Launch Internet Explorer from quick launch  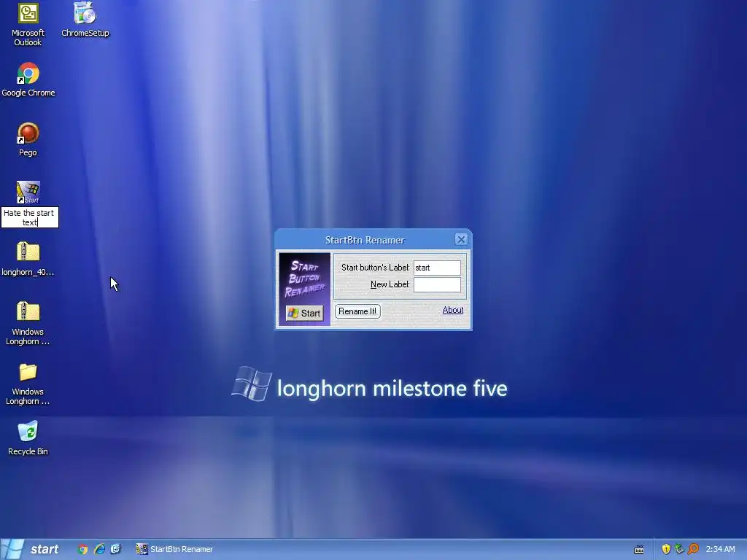pos(99,549)
